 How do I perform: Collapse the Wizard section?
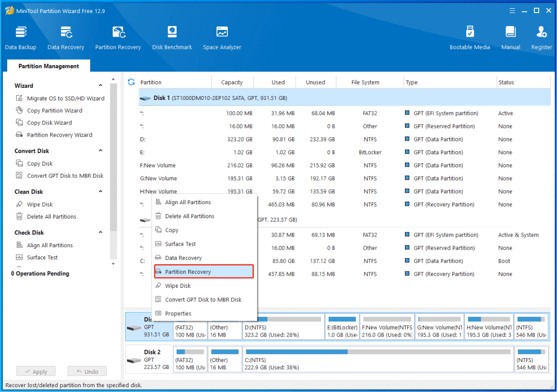pyautogui.click(x=100, y=85)
